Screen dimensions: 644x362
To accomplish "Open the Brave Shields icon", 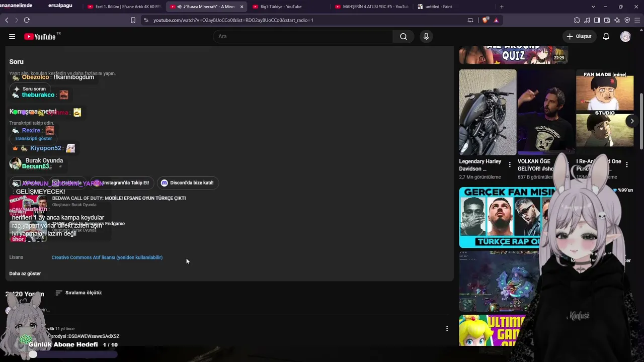I will (x=485, y=20).
